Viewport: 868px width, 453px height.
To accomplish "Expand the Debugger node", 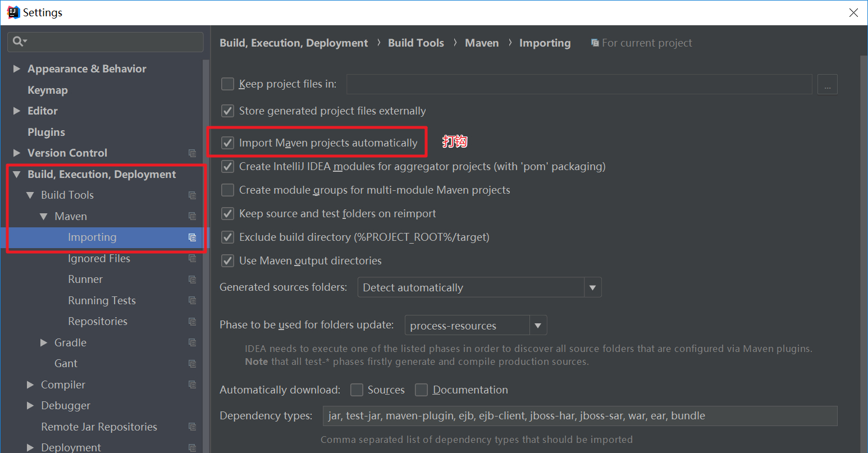I will [30, 406].
